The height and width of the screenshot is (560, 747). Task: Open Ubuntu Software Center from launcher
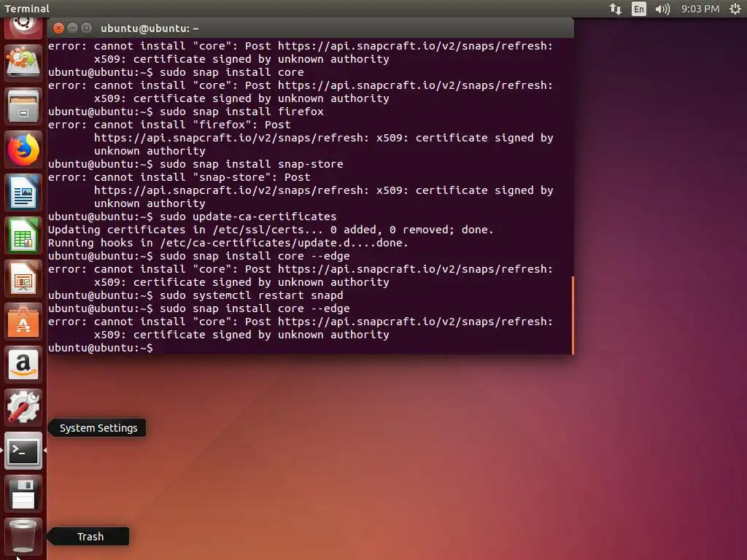[23, 322]
